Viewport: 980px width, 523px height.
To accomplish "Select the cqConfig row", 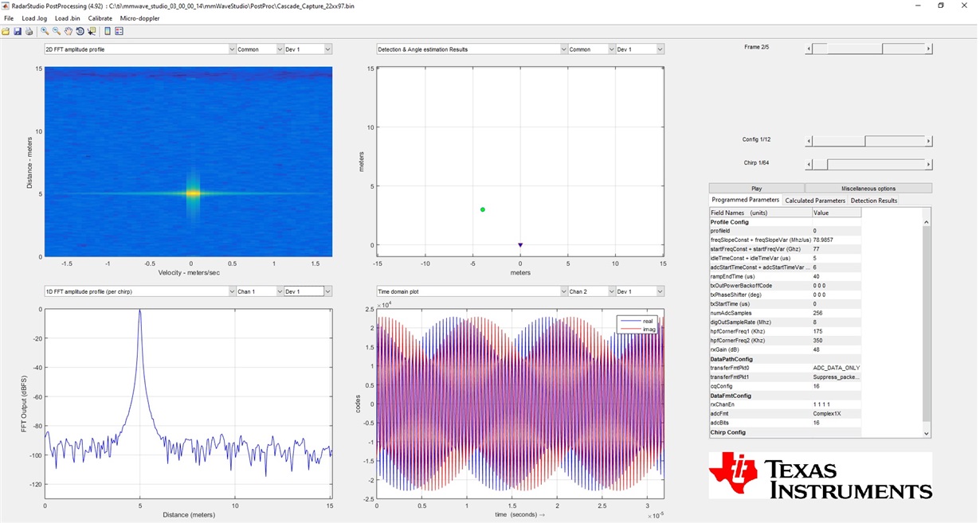I will tap(786, 386).
